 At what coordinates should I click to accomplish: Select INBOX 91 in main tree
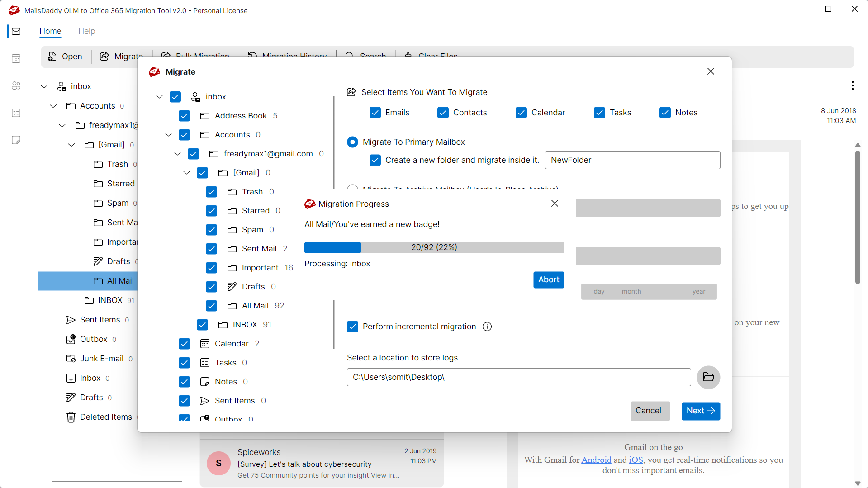click(109, 300)
